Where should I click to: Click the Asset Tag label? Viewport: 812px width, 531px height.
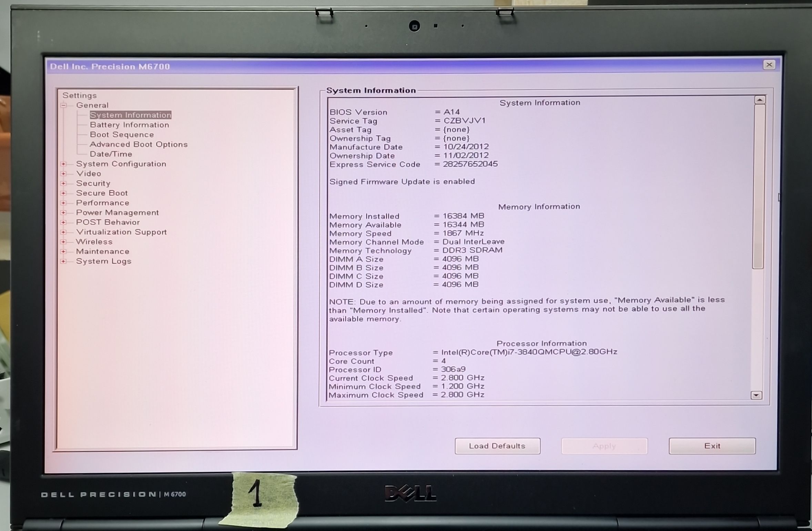[350, 130]
